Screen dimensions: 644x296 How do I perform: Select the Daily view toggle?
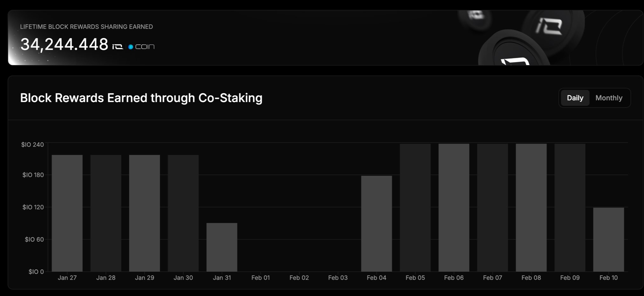pyautogui.click(x=575, y=98)
